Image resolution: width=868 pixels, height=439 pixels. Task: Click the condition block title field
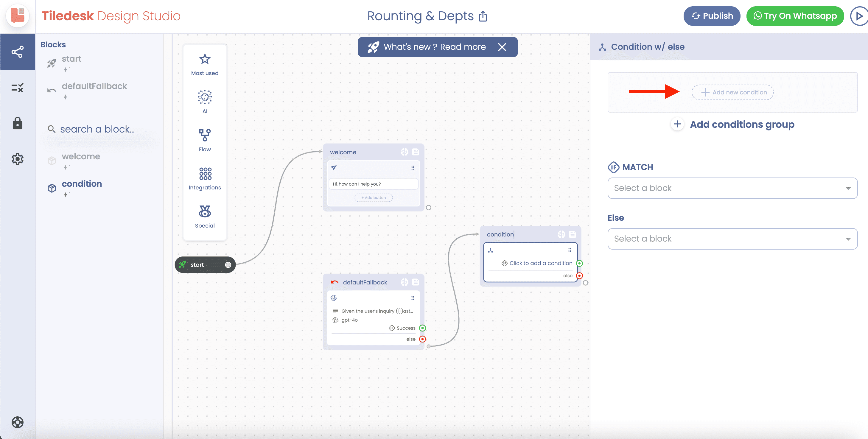pos(500,234)
